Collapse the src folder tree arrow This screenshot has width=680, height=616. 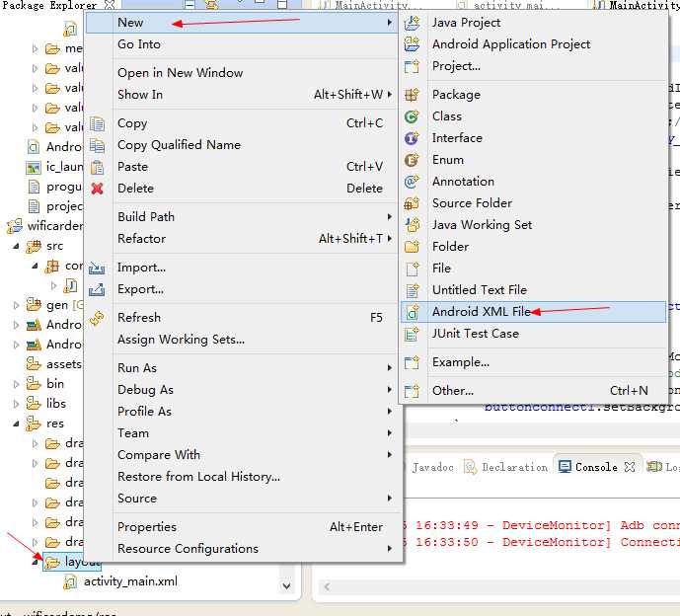(x=16, y=246)
